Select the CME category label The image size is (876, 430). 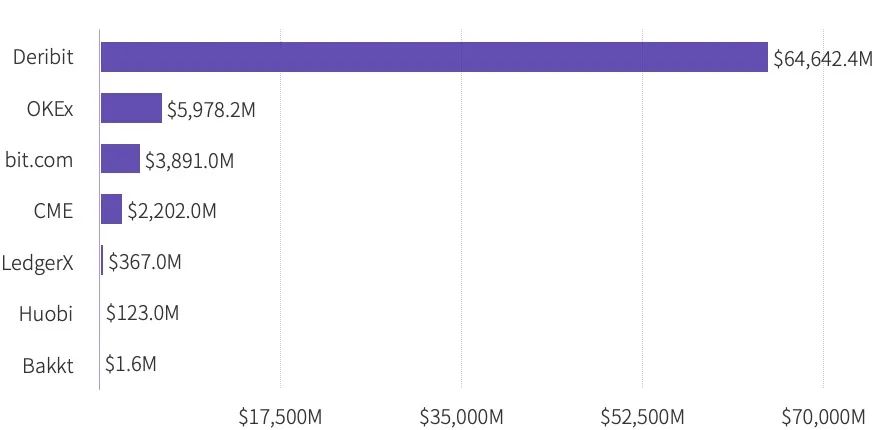(x=53, y=211)
